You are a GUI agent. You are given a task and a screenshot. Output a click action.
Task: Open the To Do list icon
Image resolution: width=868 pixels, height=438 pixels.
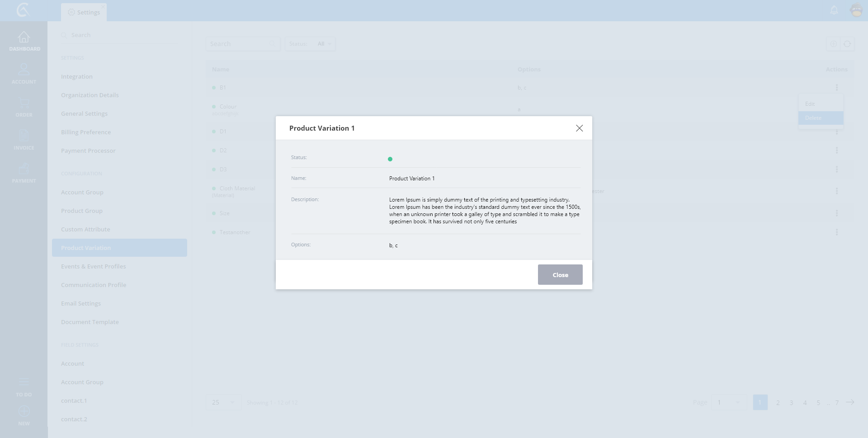(24, 382)
